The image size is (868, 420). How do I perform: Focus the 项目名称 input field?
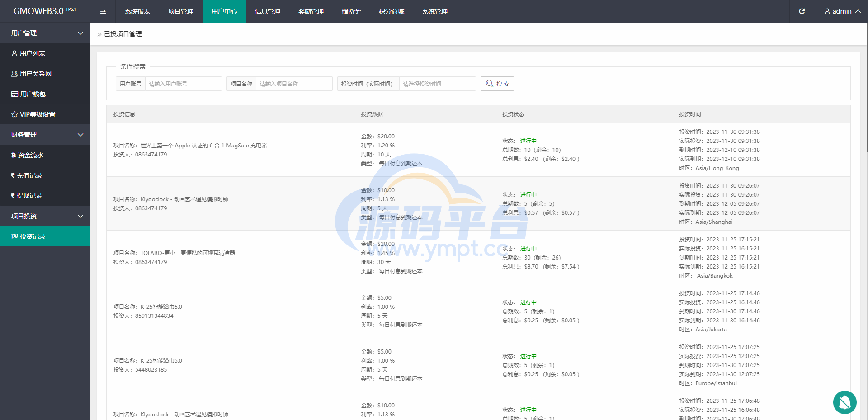pos(294,84)
